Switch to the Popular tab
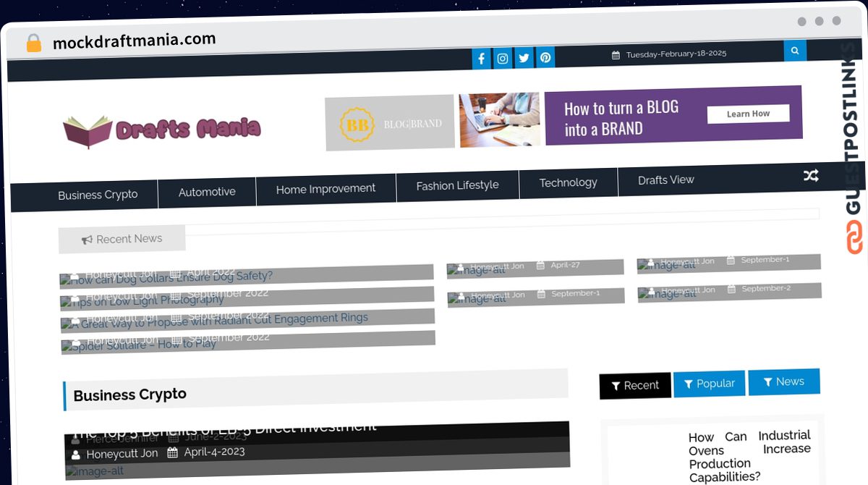868x485 pixels. [x=709, y=384]
